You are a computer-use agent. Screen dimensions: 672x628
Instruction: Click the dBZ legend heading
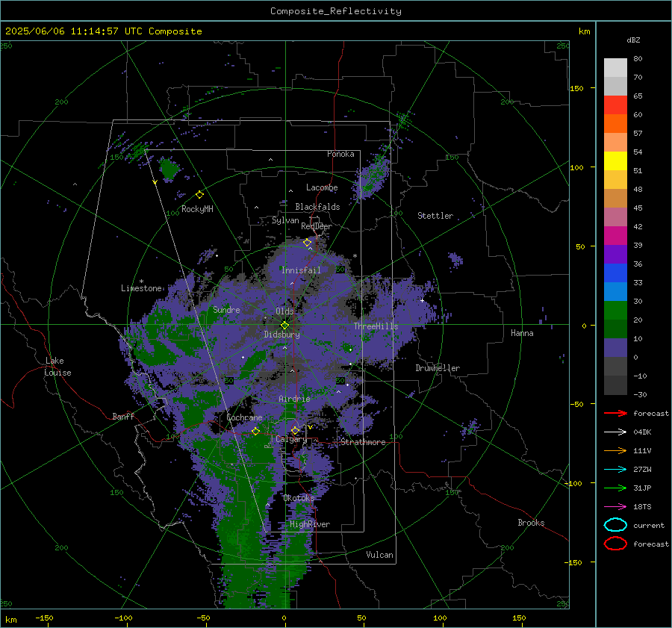click(x=633, y=40)
